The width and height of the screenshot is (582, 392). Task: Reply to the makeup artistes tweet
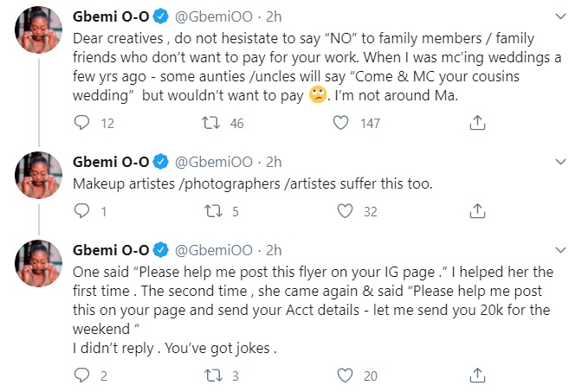click(x=82, y=210)
